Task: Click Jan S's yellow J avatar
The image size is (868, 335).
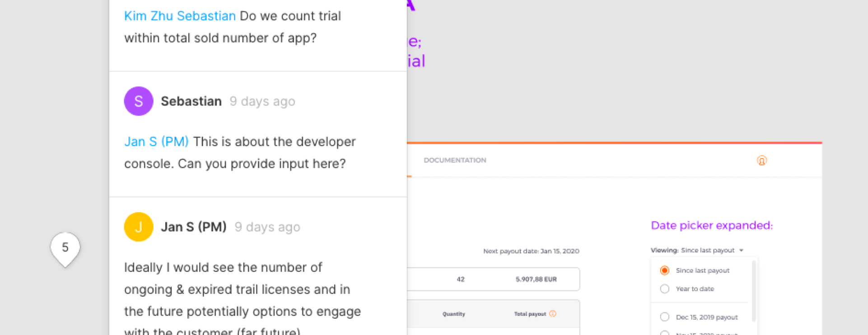Action: [x=139, y=227]
